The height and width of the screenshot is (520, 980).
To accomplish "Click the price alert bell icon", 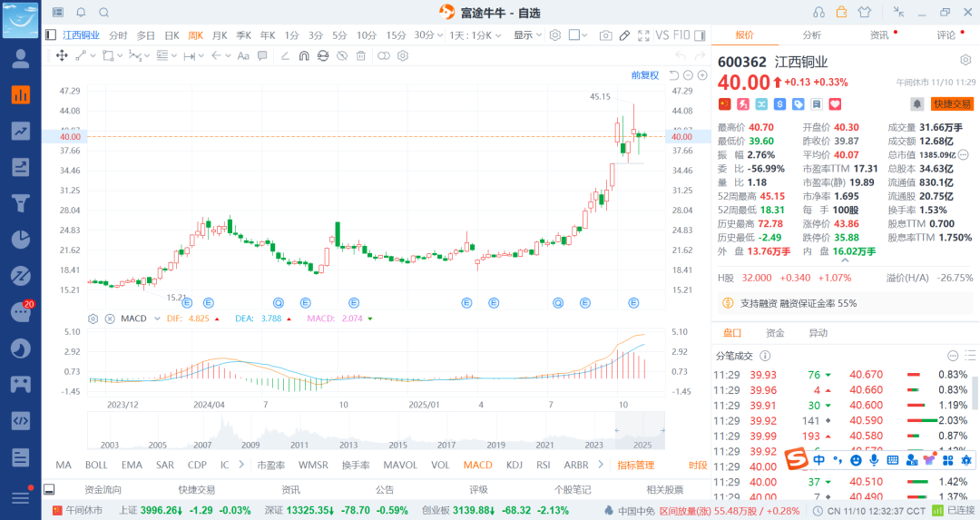I will [x=916, y=103].
